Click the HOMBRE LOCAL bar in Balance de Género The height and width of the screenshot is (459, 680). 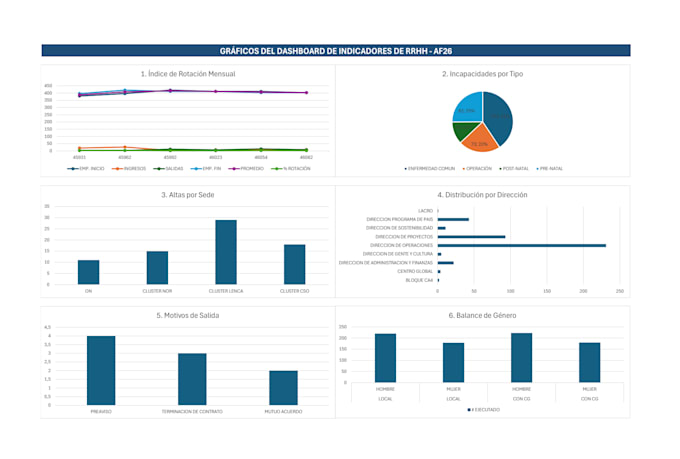386,358
